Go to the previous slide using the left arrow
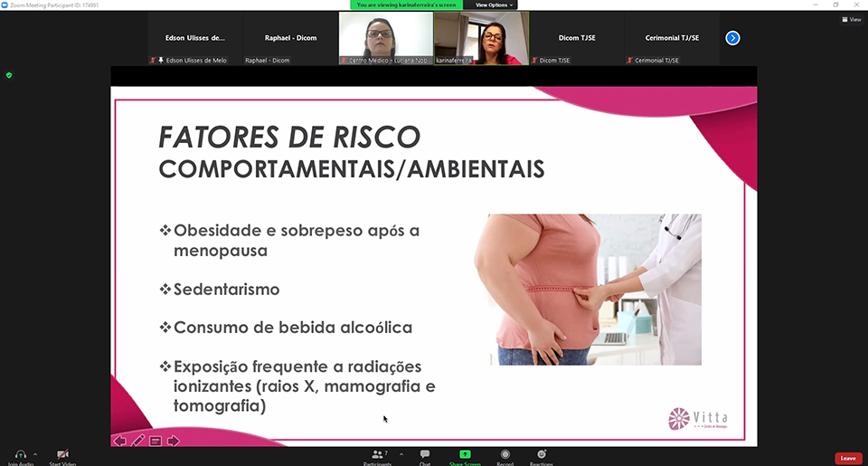 [x=119, y=441]
